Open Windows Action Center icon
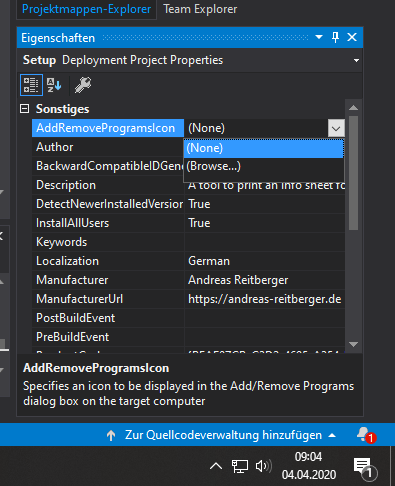 pyautogui.click(x=365, y=466)
